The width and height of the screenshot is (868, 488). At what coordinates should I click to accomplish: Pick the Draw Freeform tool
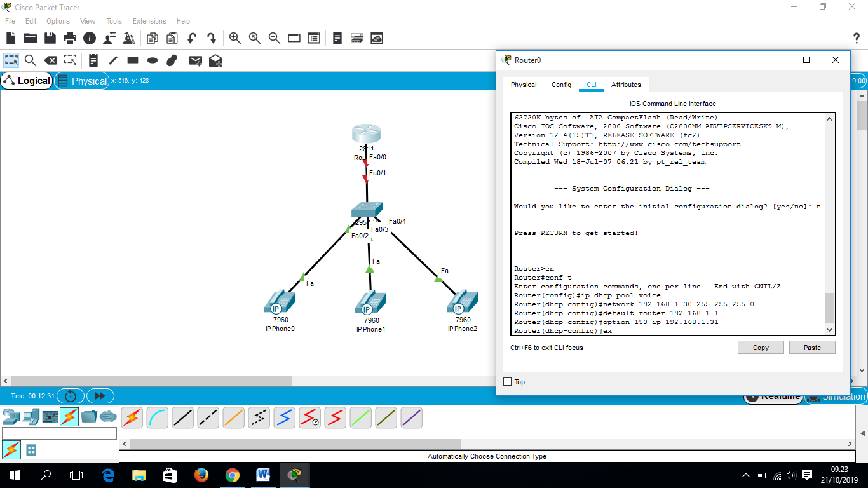click(172, 60)
